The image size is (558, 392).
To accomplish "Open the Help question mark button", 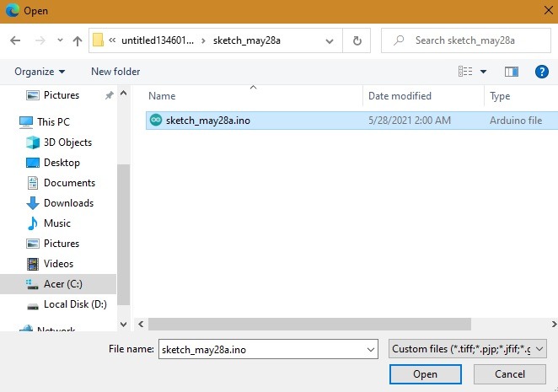I will click(542, 72).
